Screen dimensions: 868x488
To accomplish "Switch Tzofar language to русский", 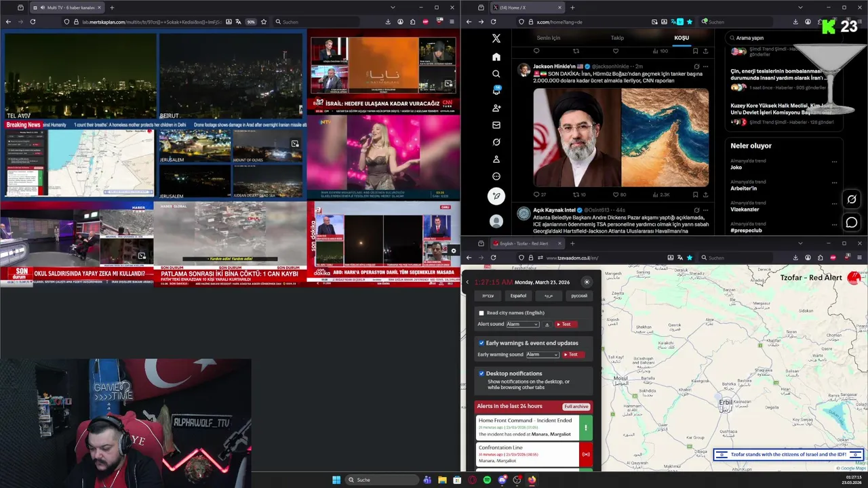I will (579, 296).
